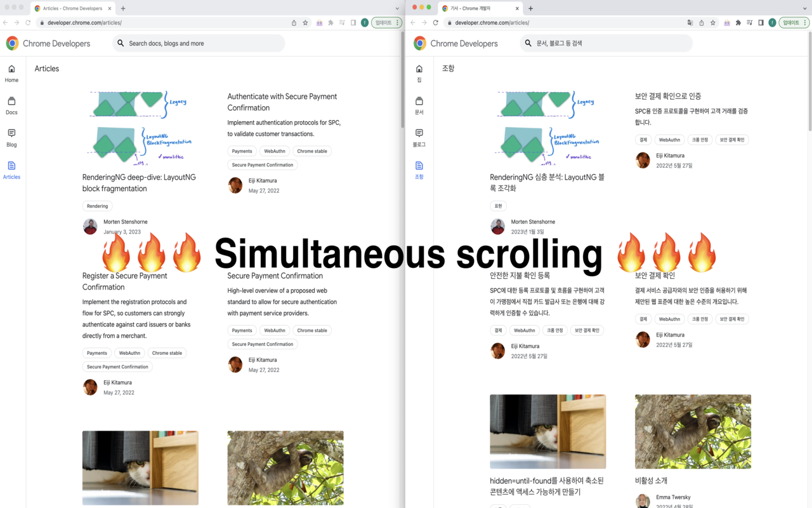Viewport: 812px width, 508px height.
Task: Click the Morten Stenshorne avatar in left window
Action: point(90,227)
